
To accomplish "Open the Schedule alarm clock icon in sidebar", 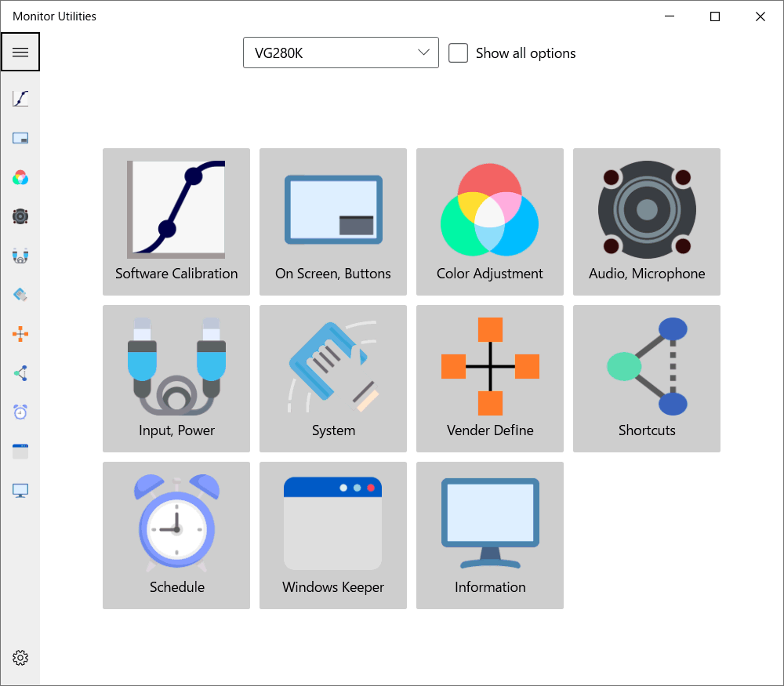I will pyautogui.click(x=20, y=412).
